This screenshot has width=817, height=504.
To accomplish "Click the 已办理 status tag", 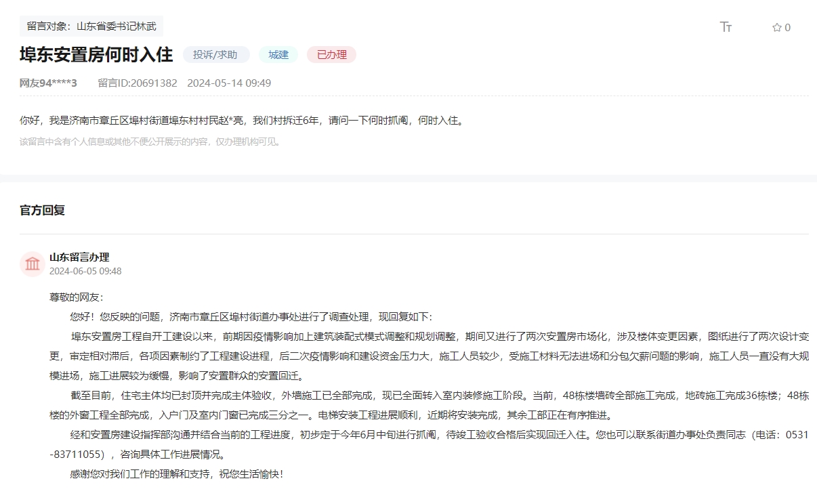I will click(x=331, y=55).
